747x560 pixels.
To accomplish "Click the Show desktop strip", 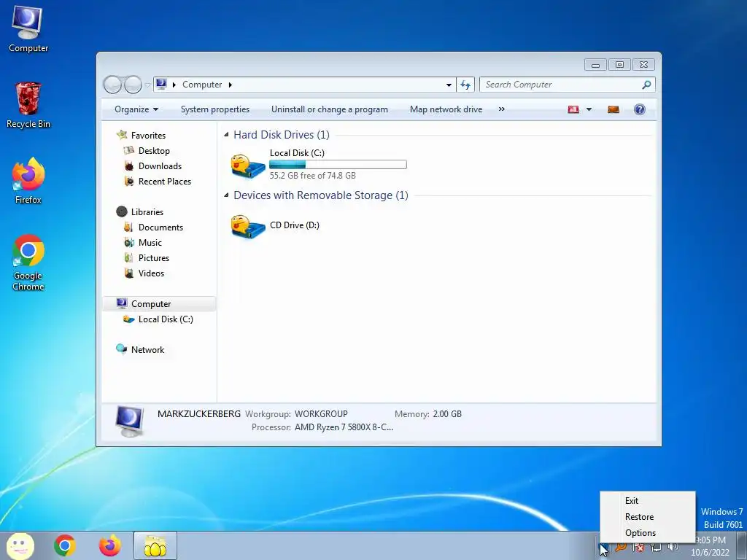I will [x=742, y=545].
